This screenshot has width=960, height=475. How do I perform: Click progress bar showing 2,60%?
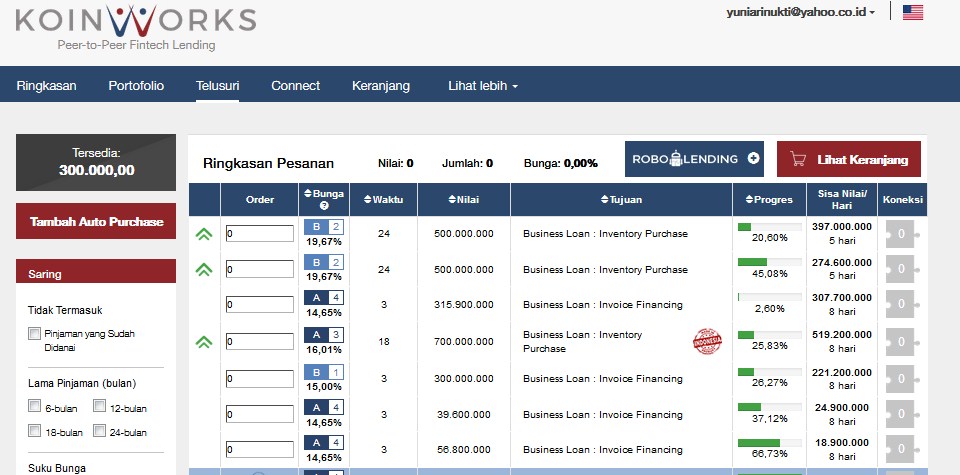[770, 297]
